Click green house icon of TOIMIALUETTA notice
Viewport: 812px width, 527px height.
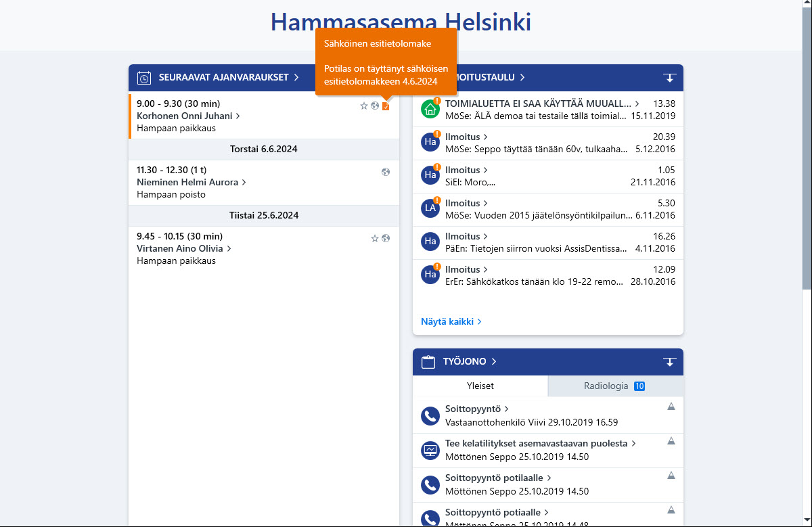430,109
